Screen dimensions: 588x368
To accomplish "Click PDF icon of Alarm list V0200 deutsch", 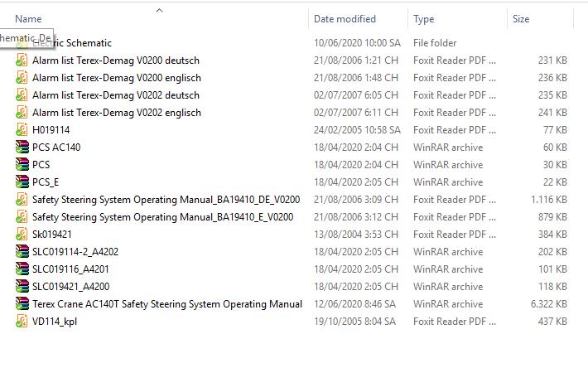I will coord(22,60).
